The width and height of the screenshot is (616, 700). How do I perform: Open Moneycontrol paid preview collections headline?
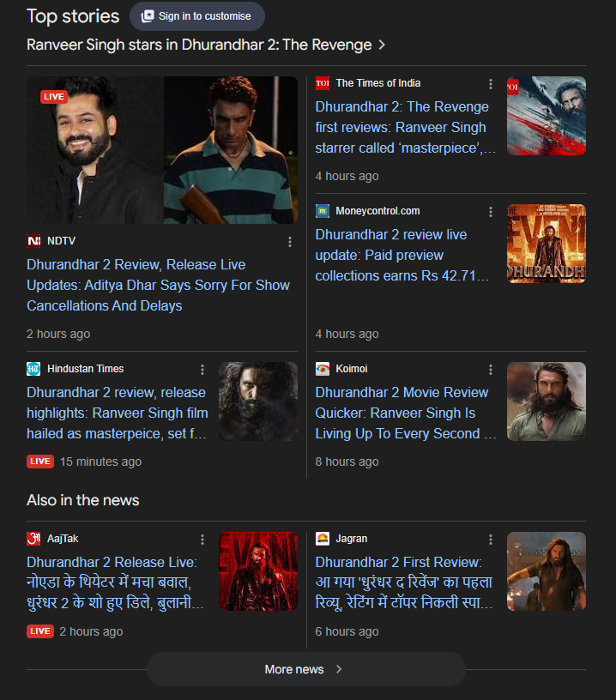[x=403, y=255]
